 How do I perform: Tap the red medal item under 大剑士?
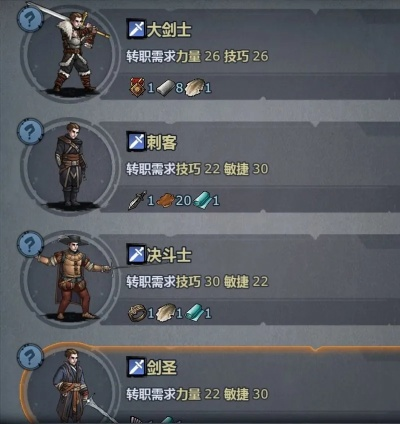coord(137,87)
